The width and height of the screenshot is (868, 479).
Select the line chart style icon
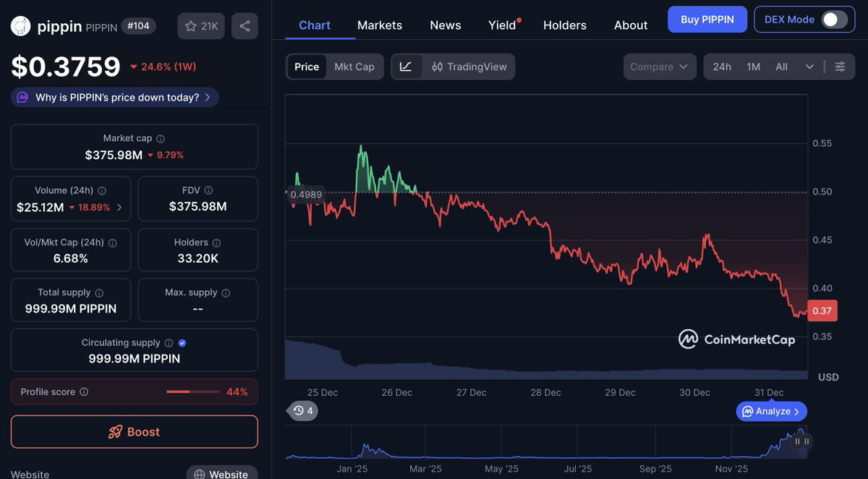point(406,67)
